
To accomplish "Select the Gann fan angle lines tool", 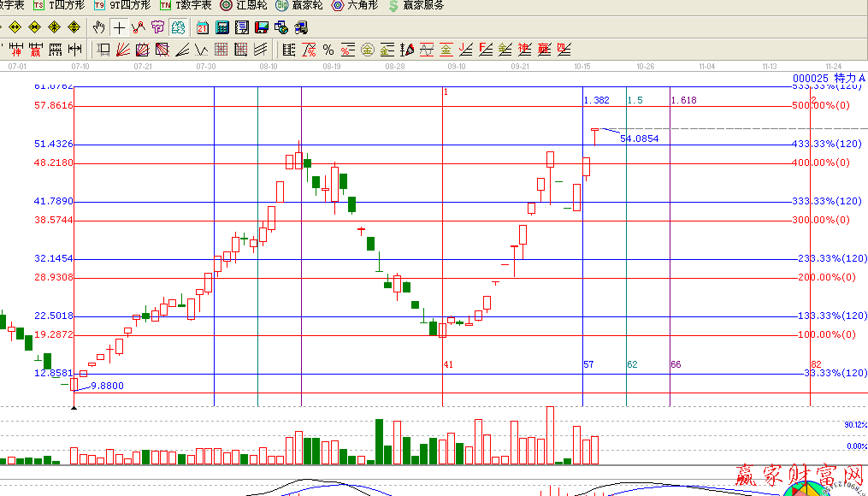I will click(122, 50).
